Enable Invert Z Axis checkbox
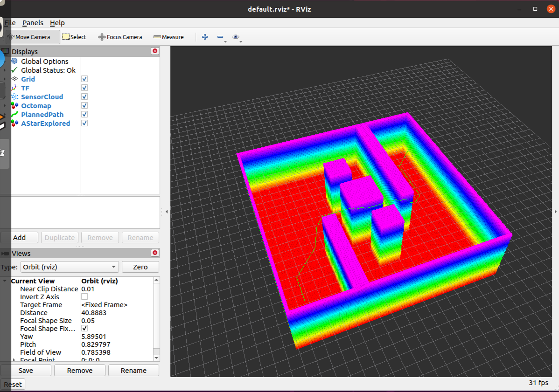The image size is (559, 392). [84, 296]
